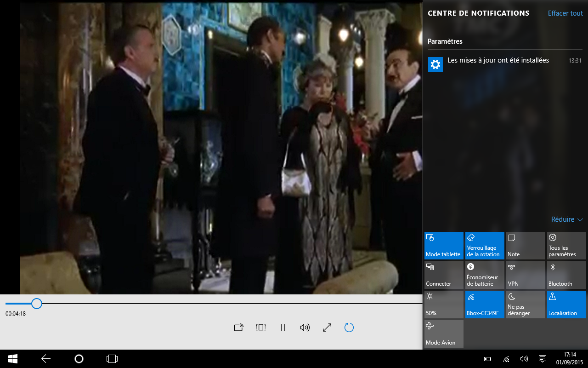The image size is (588, 368).
Task: Pause the video playback
Action: (283, 328)
